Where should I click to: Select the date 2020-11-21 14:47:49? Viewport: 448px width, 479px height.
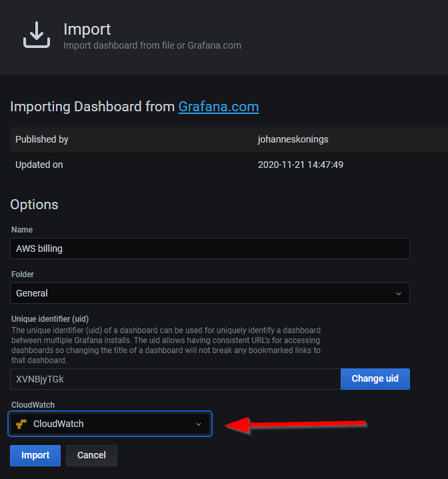point(301,165)
